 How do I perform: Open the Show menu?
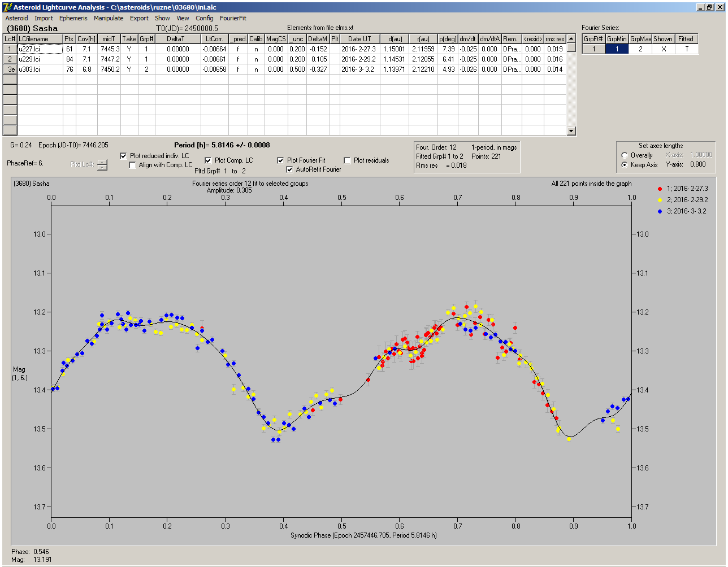(162, 18)
